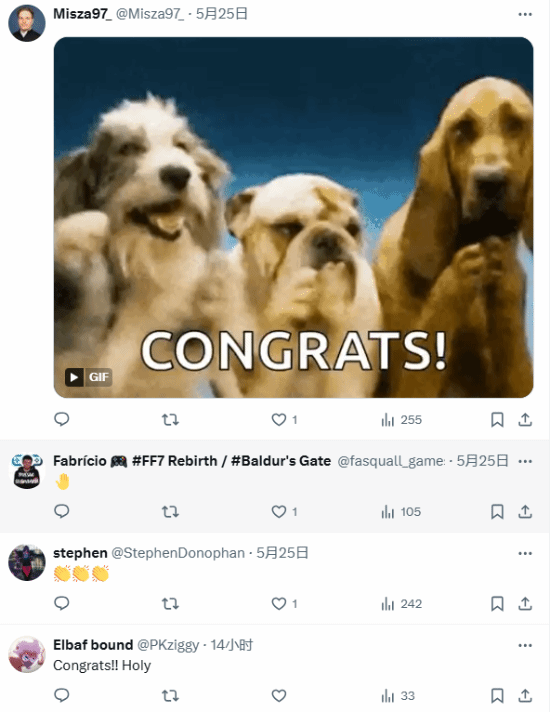Image resolution: width=550 pixels, height=712 pixels.
Task: Open more options on Fabrício's reply
Action: pyautogui.click(x=525, y=461)
